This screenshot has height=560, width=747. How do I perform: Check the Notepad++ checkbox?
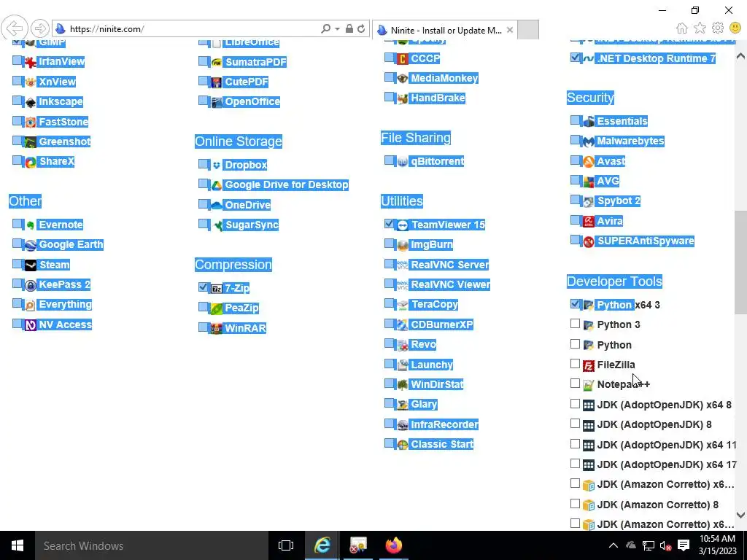pos(575,384)
